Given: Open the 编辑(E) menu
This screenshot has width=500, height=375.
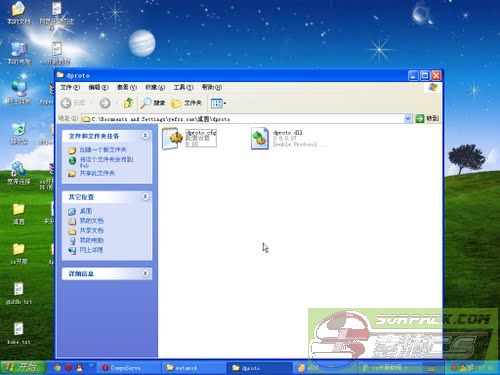Looking at the screenshot, I should pyautogui.click(x=98, y=87).
